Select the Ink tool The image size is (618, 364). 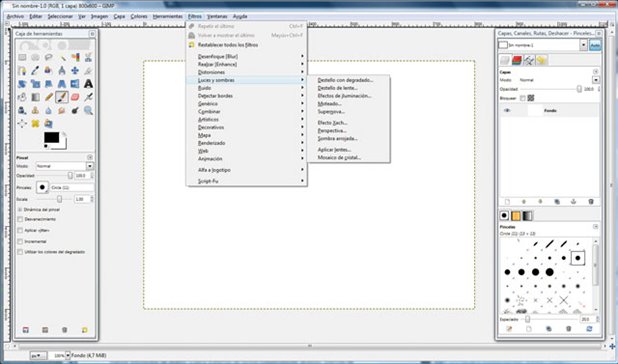click(x=22, y=110)
